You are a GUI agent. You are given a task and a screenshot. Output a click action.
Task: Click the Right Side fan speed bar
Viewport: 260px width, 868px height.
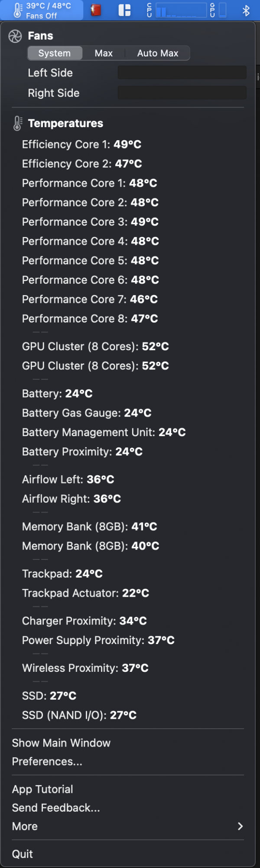coord(182,93)
